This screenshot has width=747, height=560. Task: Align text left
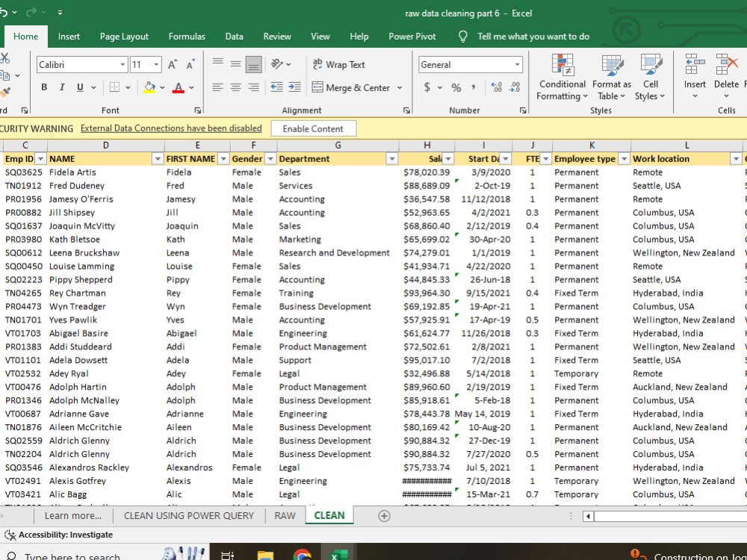tap(217, 87)
